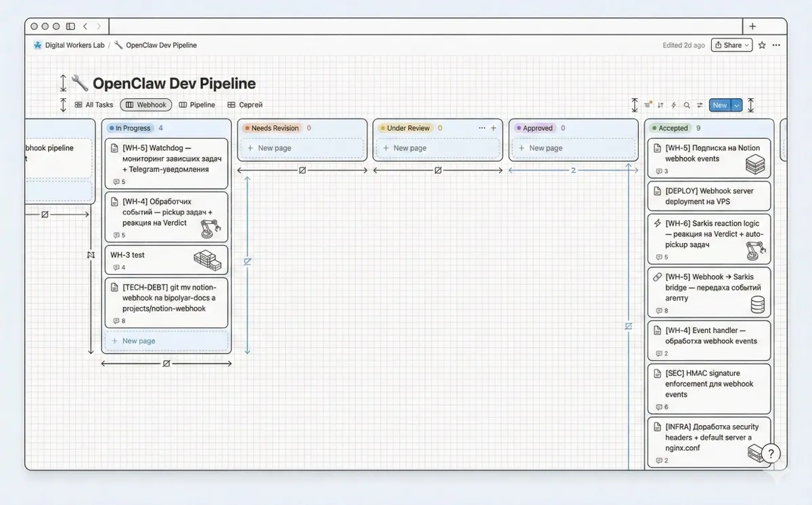
Task: Click the star to favorite this page
Action: click(x=761, y=45)
